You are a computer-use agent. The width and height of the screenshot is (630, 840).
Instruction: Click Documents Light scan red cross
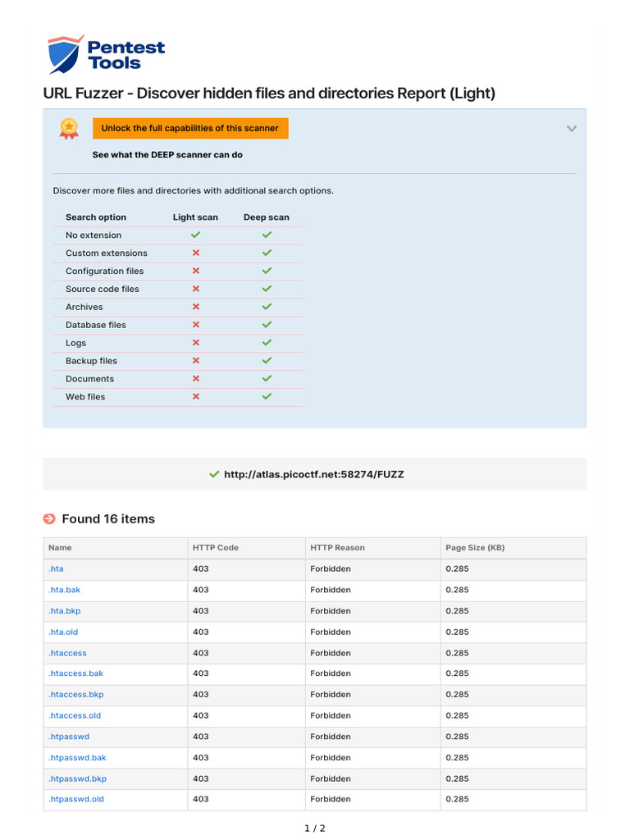[x=195, y=378]
